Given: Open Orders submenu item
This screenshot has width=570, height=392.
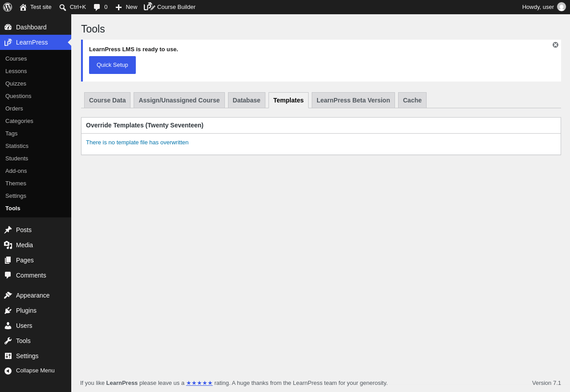Looking at the screenshot, I should 14,109.
